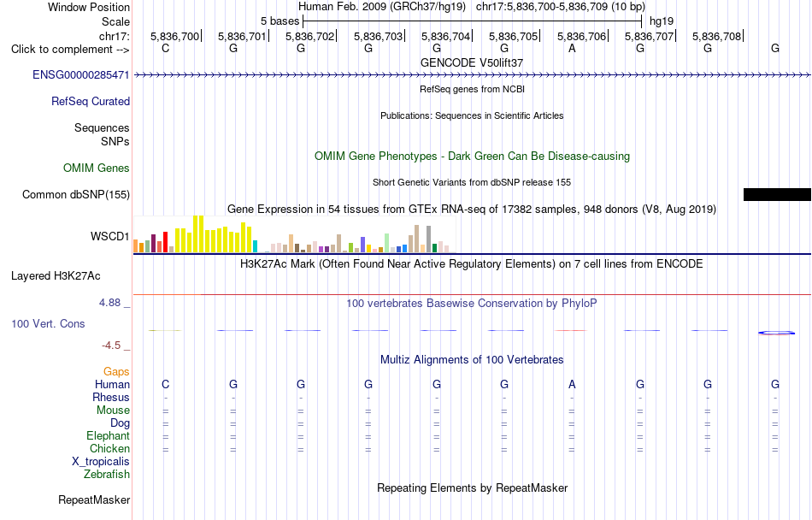
Task: Click the Window Position label
Action: [x=89, y=8]
